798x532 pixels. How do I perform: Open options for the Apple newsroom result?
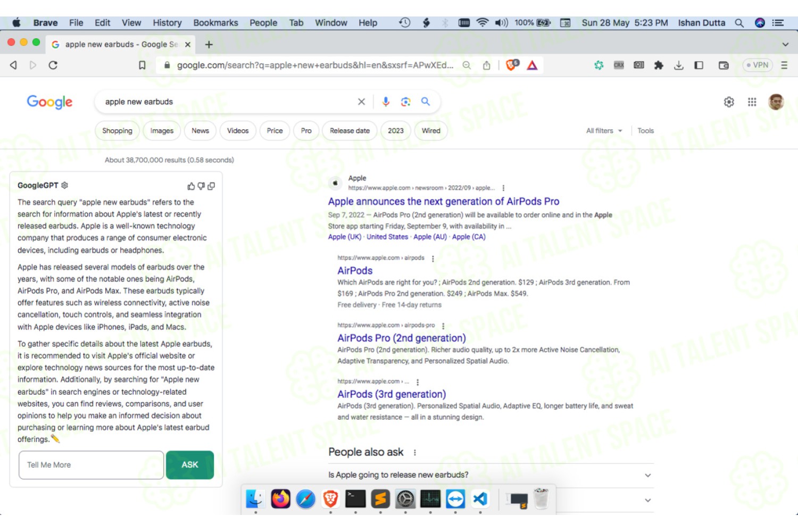click(x=503, y=188)
